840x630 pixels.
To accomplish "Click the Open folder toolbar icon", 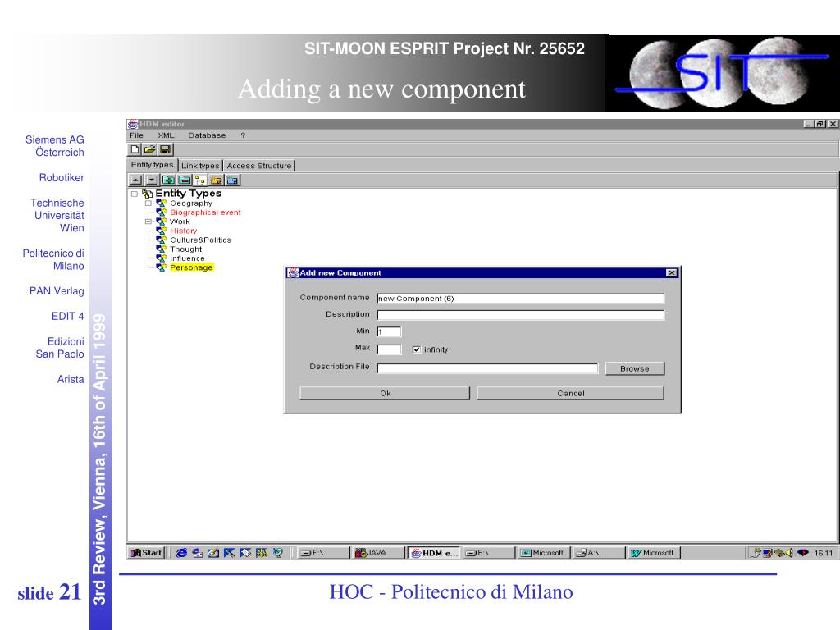I will pyautogui.click(x=150, y=149).
